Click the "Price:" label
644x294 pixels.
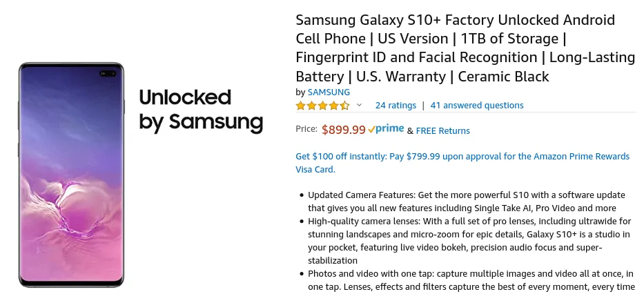306,129
